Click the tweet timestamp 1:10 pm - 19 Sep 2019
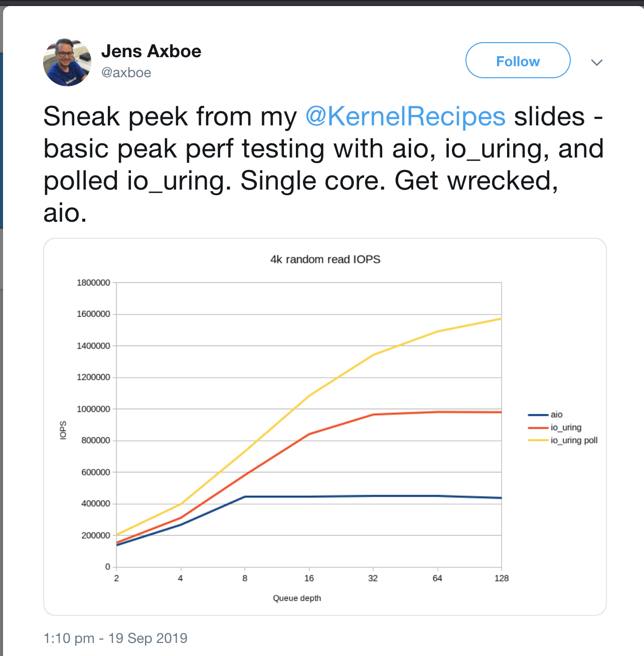 click(x=115, y=638)
